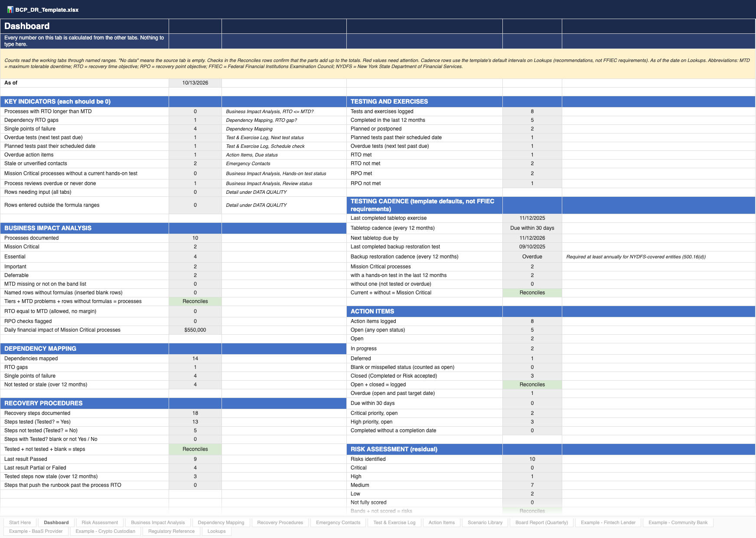Click the Dashboard title cell
This screenshot has width=756, height=538.
(x=85, y=26)
